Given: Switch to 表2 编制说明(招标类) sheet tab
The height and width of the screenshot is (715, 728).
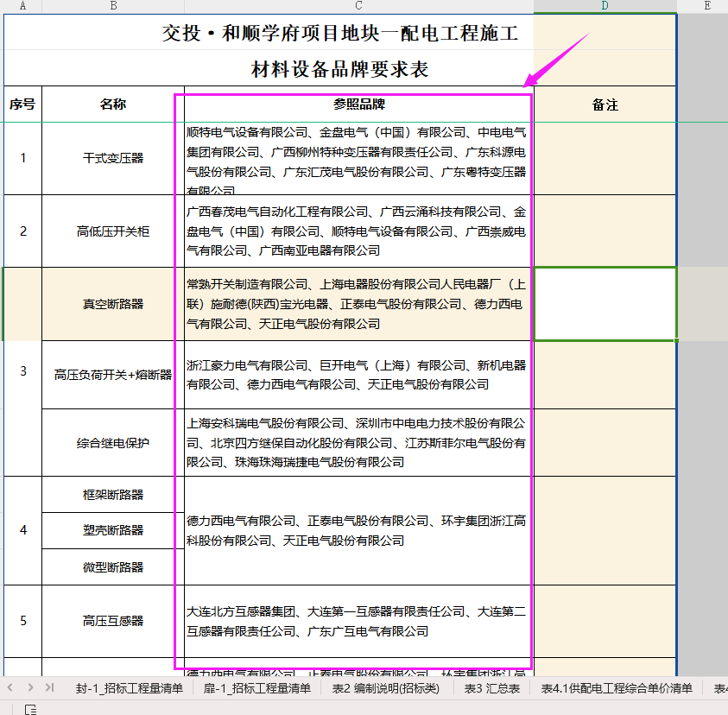Looking at the screenshot, I should 385,688.
